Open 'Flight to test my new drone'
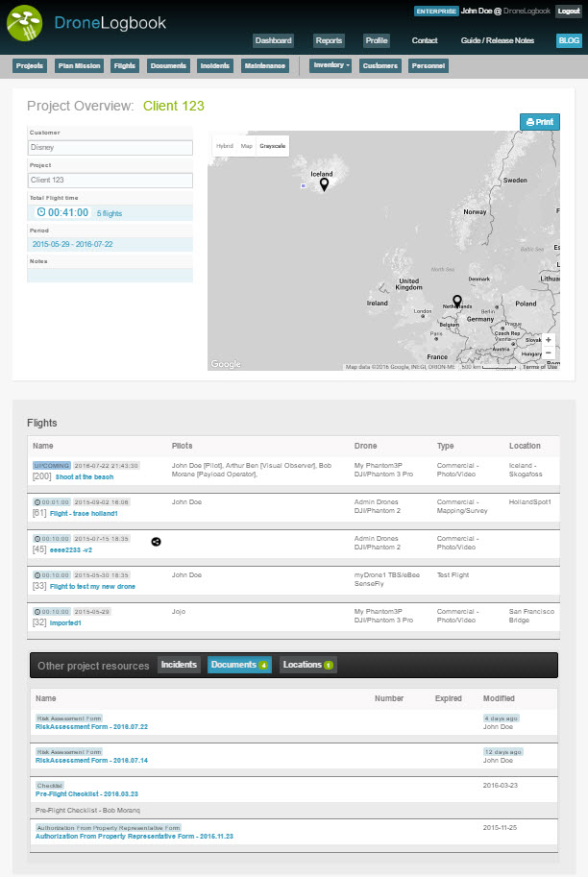Viewport: 588px width, 877px height. [x=92, y=587]
